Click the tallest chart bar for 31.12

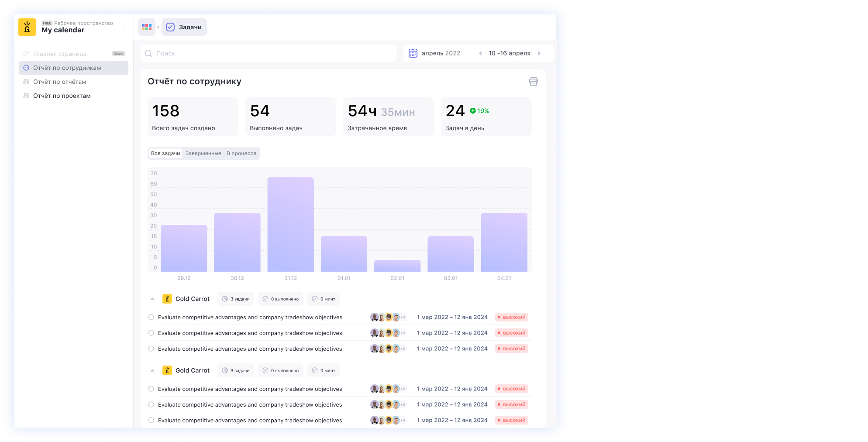click(290, 224)
